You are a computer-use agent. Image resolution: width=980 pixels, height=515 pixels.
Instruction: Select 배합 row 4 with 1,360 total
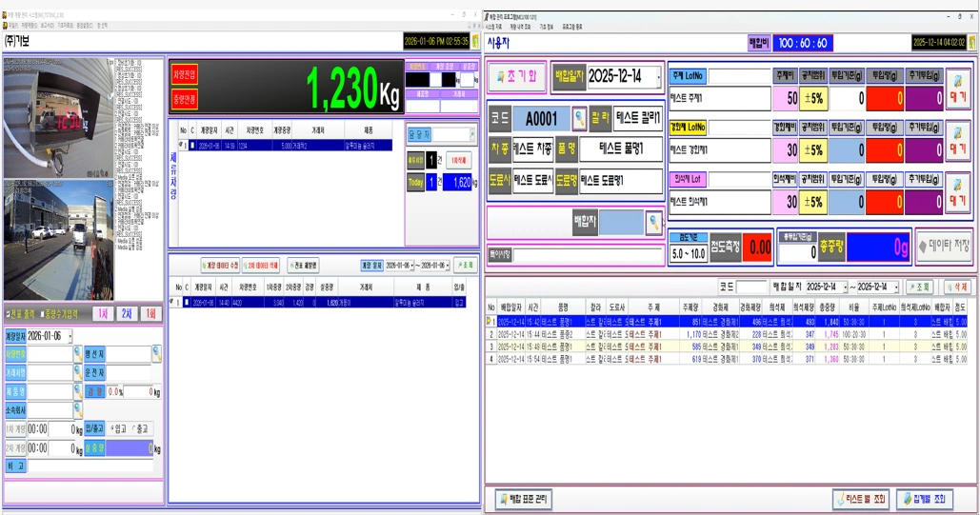727,360
